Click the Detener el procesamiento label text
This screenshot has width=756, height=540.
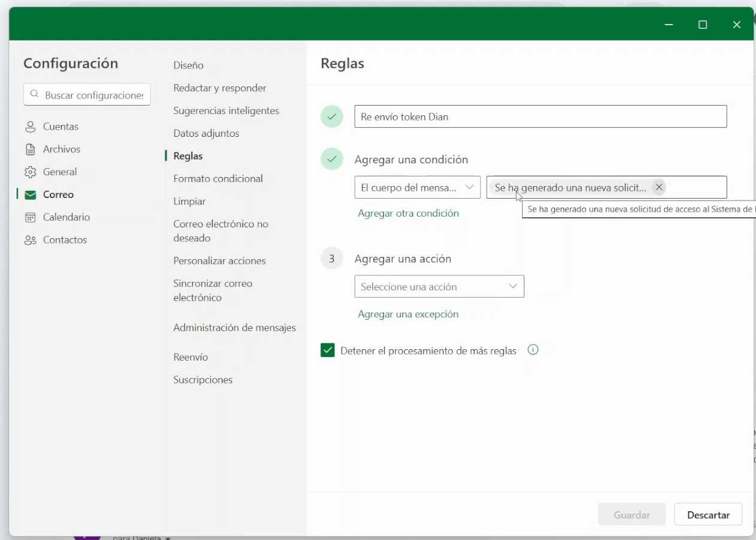[x=428, y=351]
